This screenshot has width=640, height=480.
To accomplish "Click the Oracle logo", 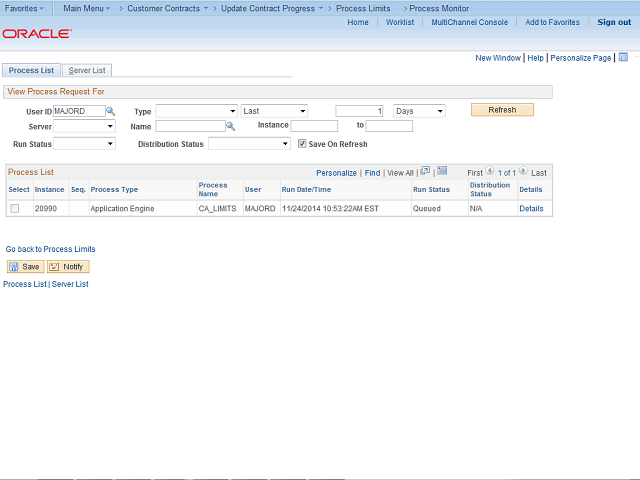I will coord(37,33).
